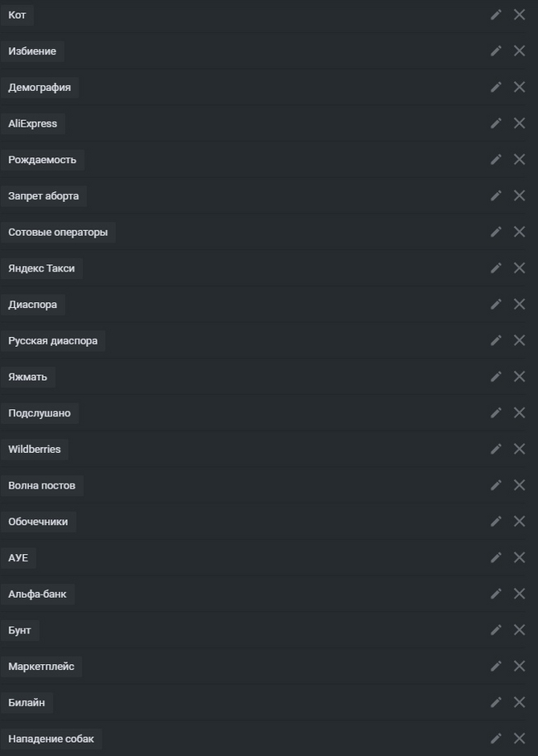Screen dimensions: 538x756
Task: Remove 'Запрет аборта' from the list
Action: coord(520,195)
